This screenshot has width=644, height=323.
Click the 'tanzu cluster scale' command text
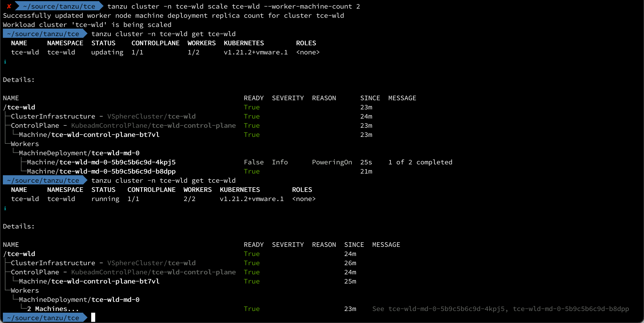(x=234, y=6)
